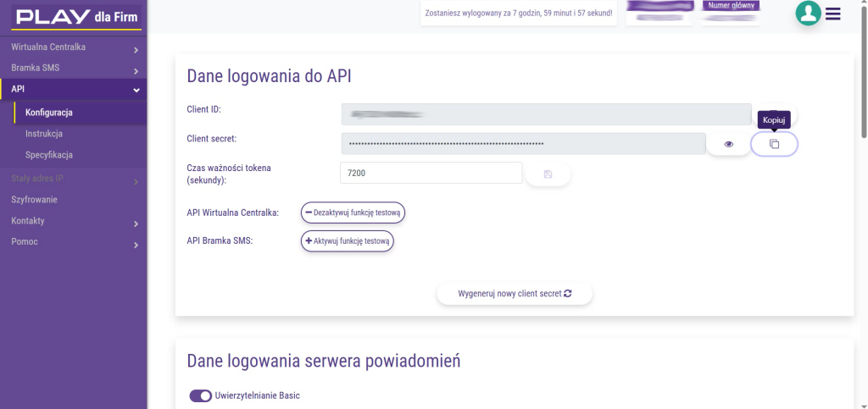Copy the client secret to clipboard

[x=774, y=144]
